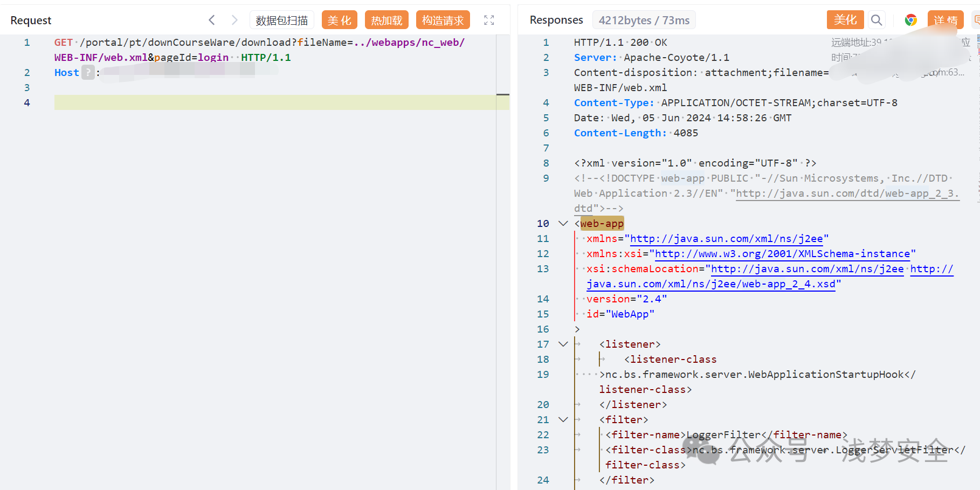
Task: Click the pageId=login parameter in the request
Action: pyautogui.click(x=191, y=57)
